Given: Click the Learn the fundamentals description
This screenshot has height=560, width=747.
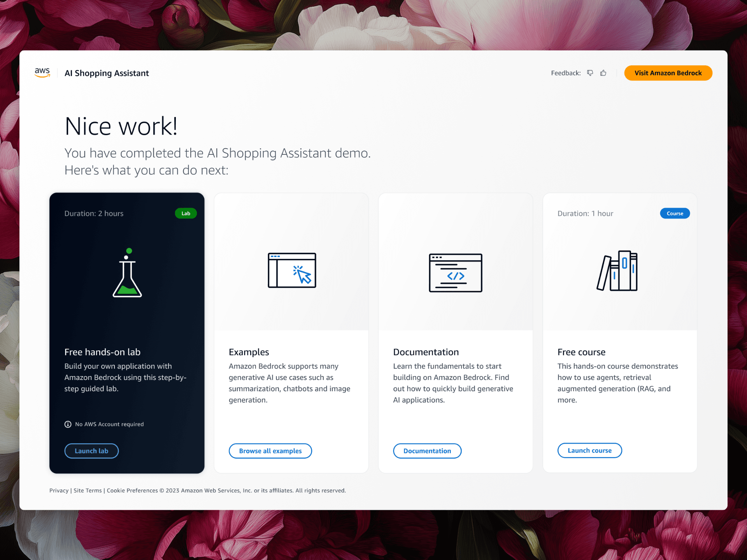Looking at the screenshot, I should coord(453,383).
